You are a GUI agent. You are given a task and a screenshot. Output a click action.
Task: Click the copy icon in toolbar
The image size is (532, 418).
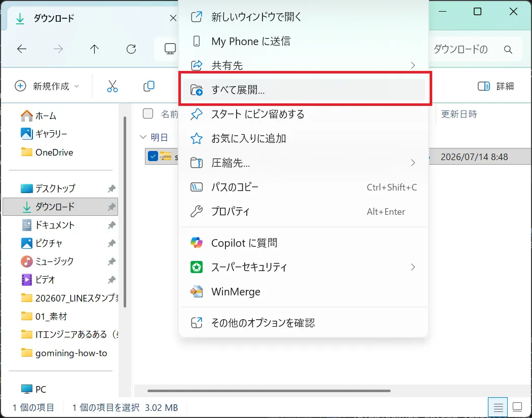148,86
